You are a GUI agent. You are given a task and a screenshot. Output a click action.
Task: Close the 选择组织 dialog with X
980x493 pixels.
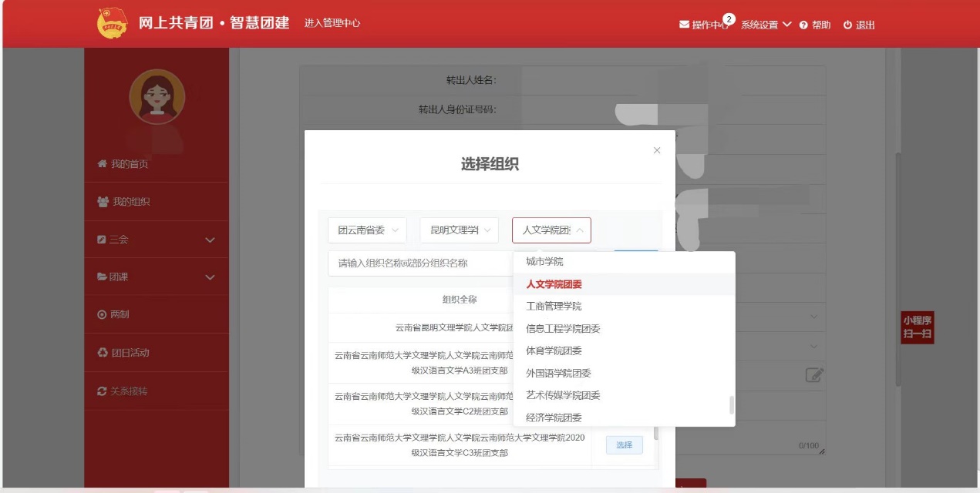tap(657, 150)
